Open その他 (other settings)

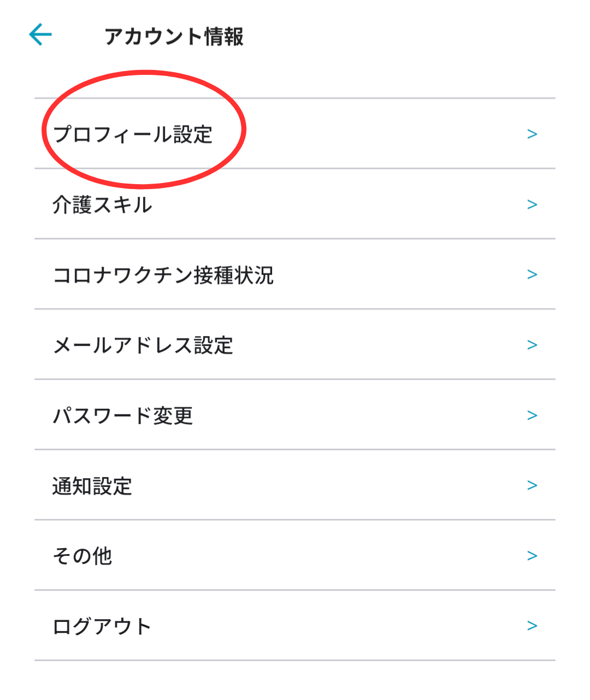(82, 556)
